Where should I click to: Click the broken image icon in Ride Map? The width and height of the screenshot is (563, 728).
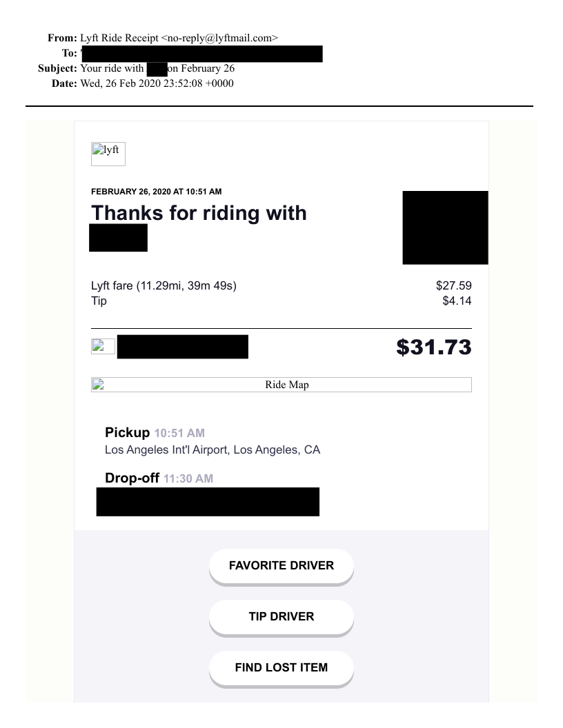98,385
